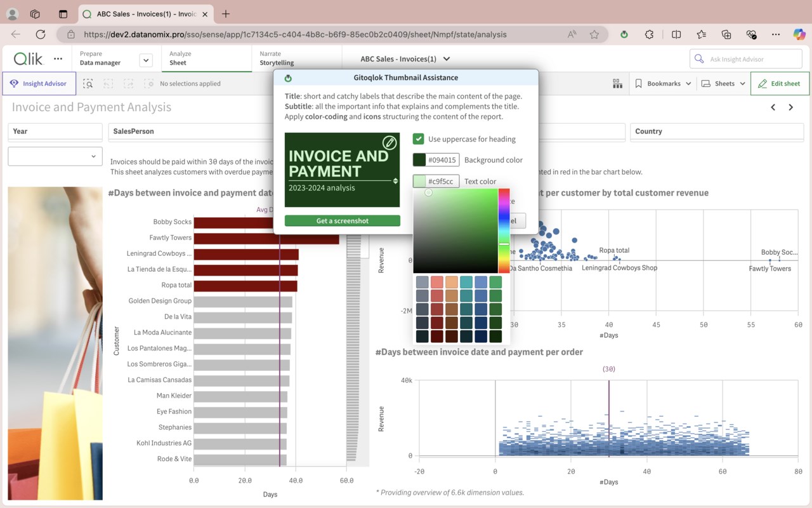Select the top-row gray palette swatch
The height and width of the screenshot is (508, 812).
[x=422, y=283]
